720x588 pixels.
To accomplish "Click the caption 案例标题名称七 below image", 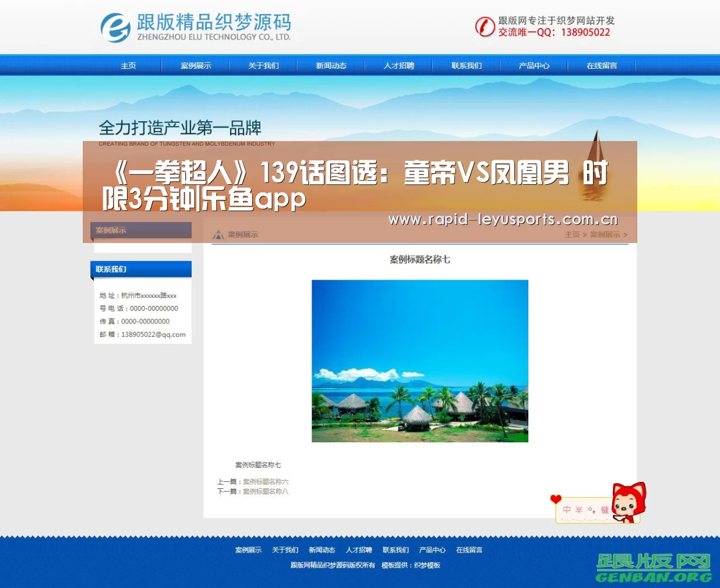I will coord(258,465).
